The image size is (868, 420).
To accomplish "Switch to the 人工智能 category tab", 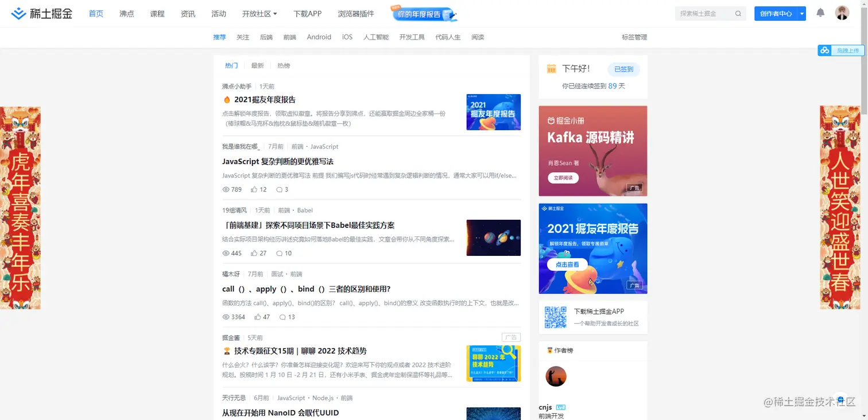I will pyautogui.click(x=376, y=37).
